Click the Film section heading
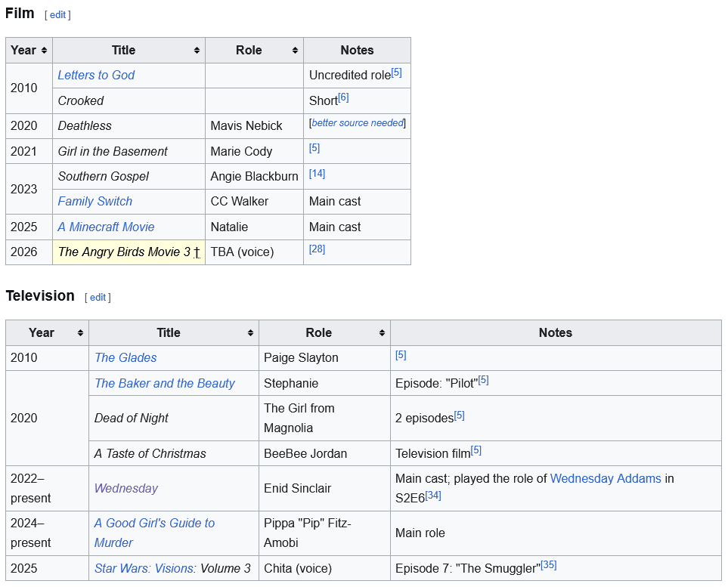Viewport: 728px width, 587px height. [20, 14]
